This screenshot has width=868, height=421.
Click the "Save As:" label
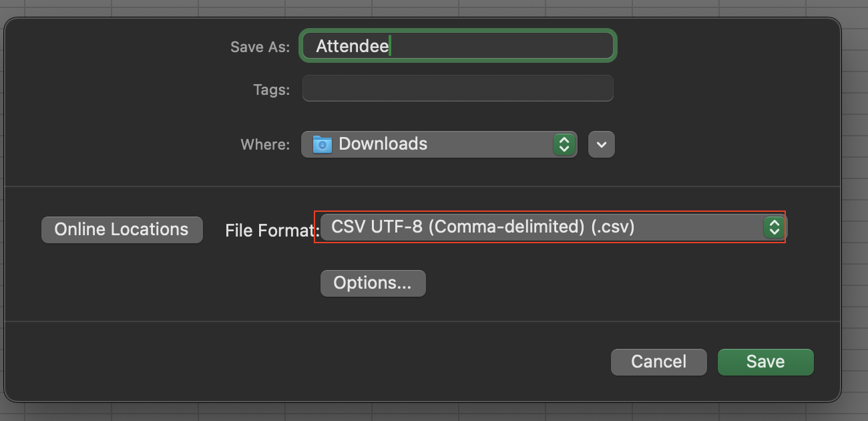(x=260, y=47)
